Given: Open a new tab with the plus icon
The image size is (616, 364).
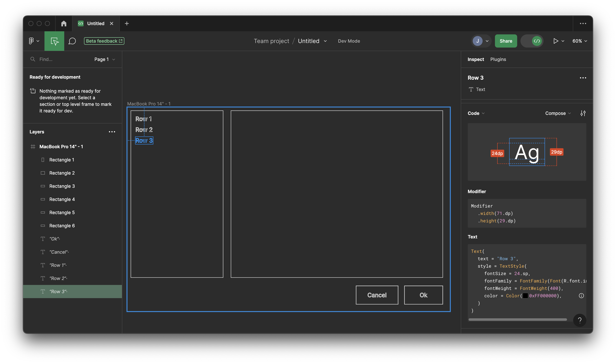Looking at the screenshot, I should tap(127, 23).
